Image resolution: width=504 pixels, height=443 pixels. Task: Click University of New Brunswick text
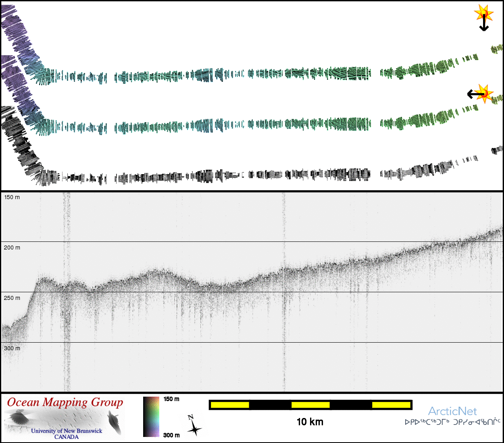[x=67, y=431]
